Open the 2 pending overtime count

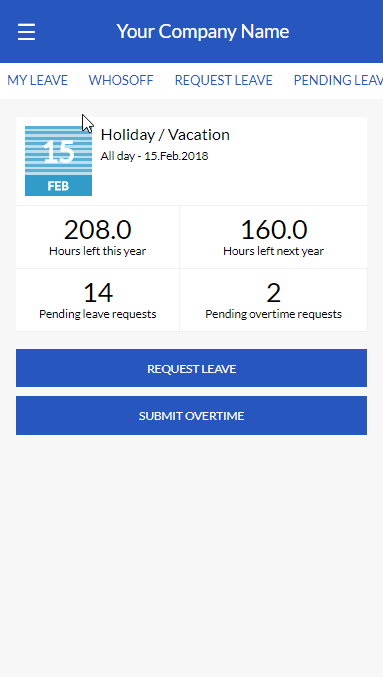(274, 293)
